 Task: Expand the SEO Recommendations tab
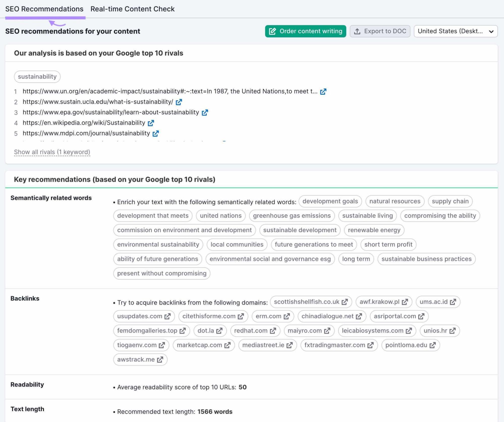44,8
